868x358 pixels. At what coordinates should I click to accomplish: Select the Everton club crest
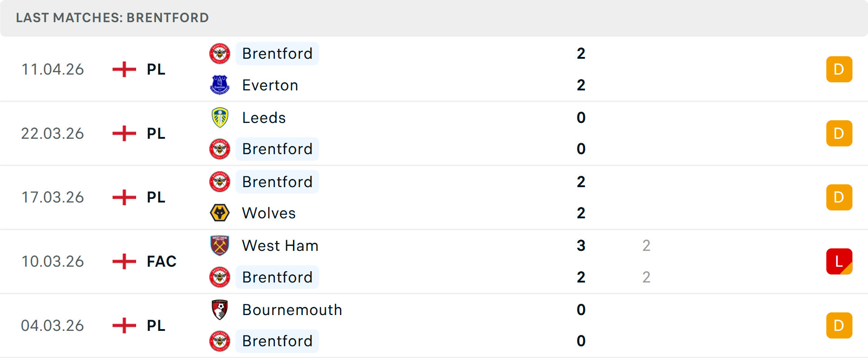[x=220, y=85]
